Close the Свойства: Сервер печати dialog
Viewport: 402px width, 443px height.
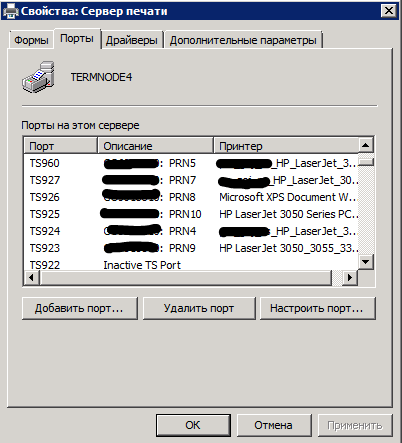(389, 11)
